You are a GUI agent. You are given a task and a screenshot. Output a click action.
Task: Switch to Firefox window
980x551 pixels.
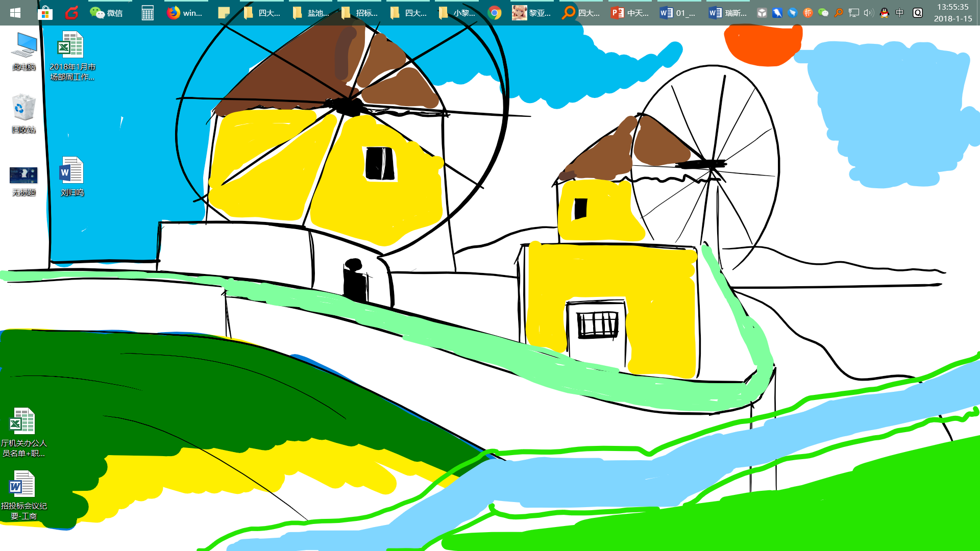click(184, 13)
